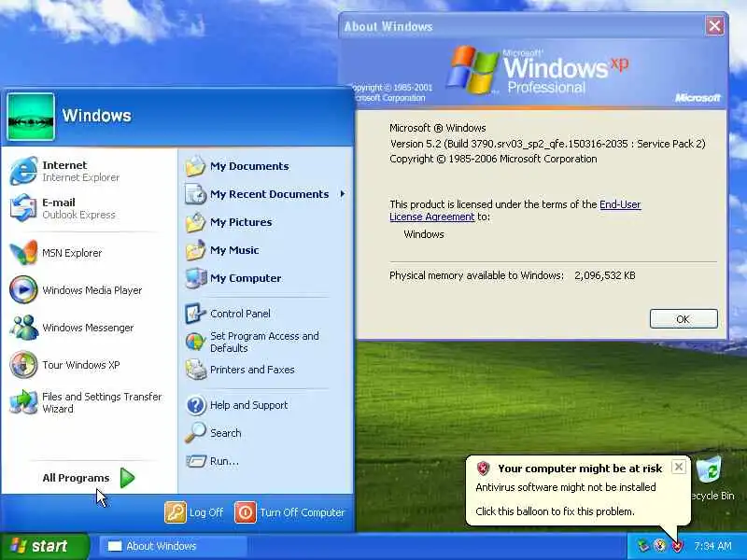Click the middle notification area tray icon
Screen dimensions: 747x560
click(660, 546)
